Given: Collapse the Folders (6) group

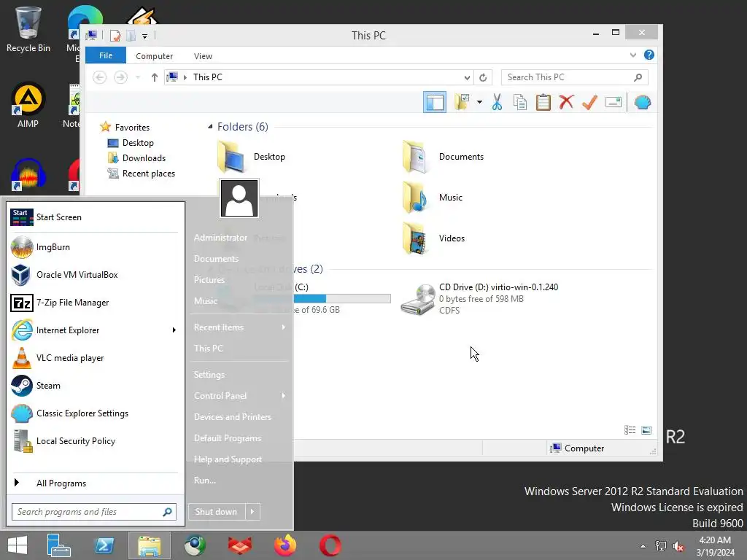Looking at the screenshot, I should tap(210, 127).
